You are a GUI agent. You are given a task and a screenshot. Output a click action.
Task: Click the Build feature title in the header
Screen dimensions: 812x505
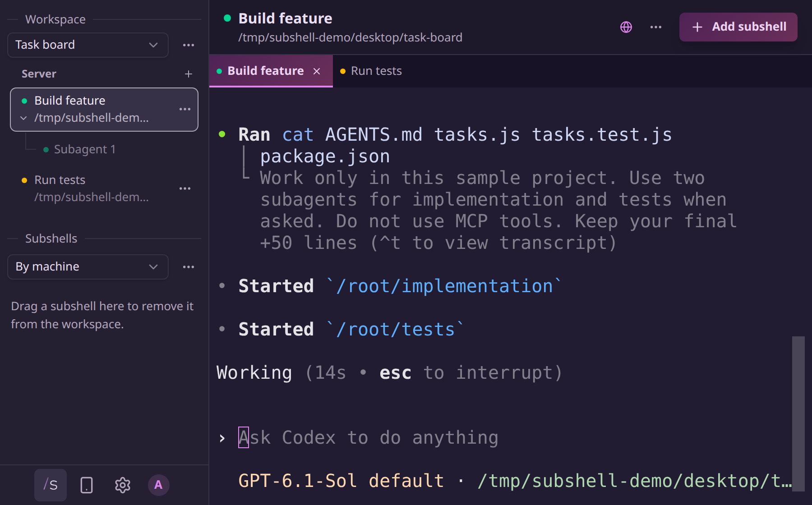(285, 18)
